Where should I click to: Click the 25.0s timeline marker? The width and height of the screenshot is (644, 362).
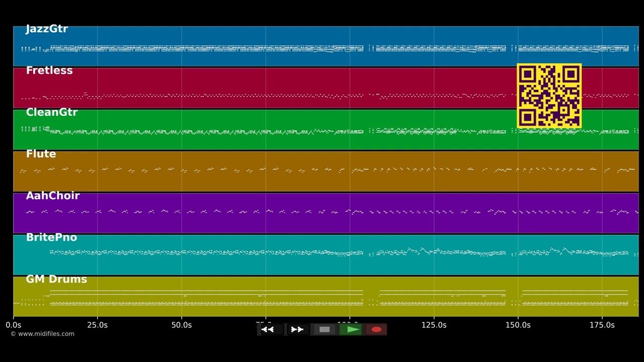pyautogui.click(x=97, y=325)
